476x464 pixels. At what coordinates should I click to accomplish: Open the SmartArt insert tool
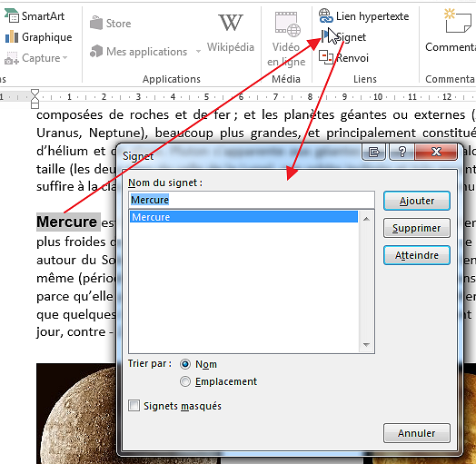(34, 16)
